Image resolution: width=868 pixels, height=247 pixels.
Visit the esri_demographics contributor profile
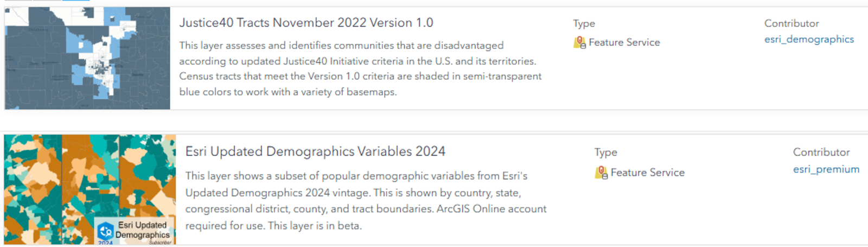coord(809,39)
